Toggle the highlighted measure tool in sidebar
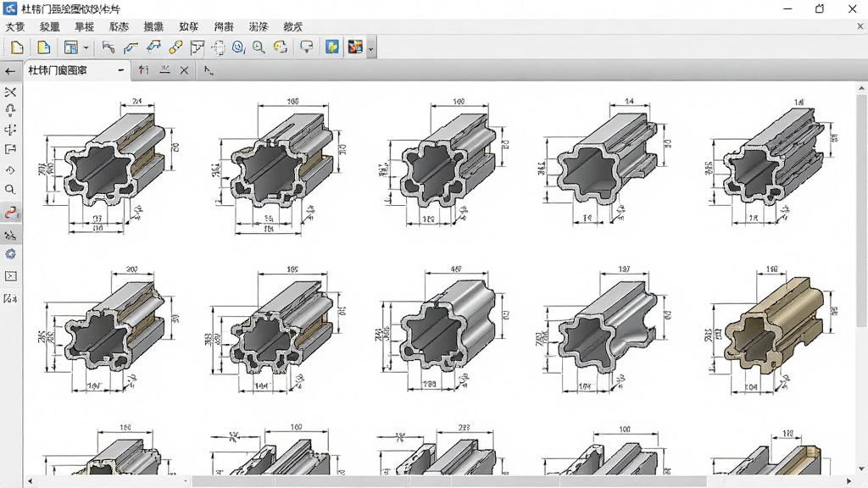The height and width of the screenshot is (488, 868). [10, 236]
